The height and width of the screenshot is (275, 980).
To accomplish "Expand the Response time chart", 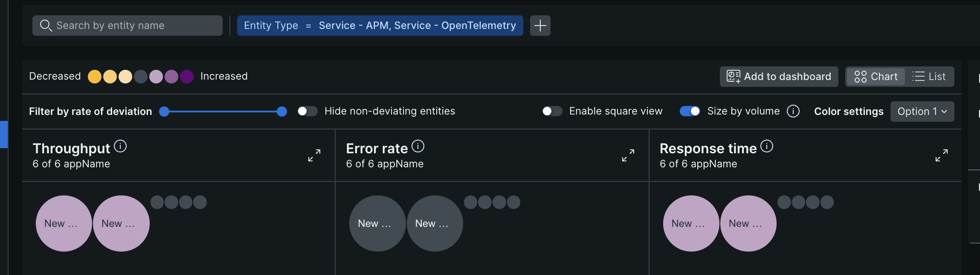I will click(x=942, y=155).
